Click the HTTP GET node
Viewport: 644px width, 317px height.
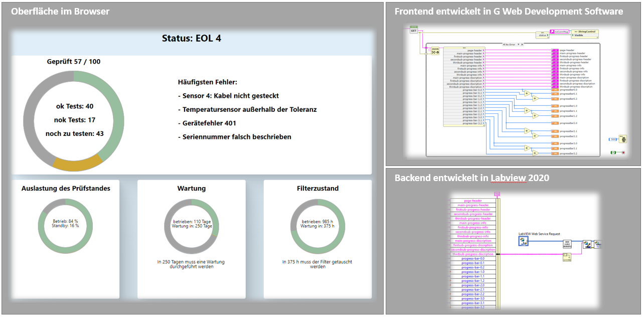414,30
